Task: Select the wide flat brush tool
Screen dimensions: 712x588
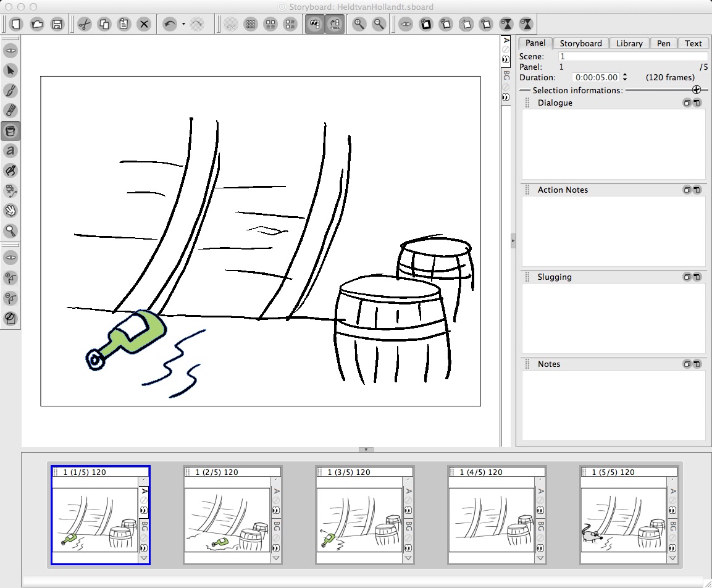Action: pyautogui.click(x=11, y=111)
